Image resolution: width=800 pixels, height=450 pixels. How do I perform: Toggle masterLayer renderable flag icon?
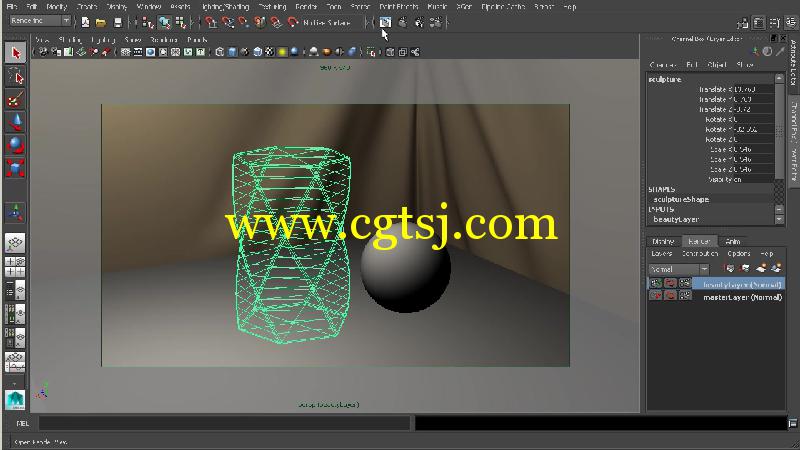point(656,295)
